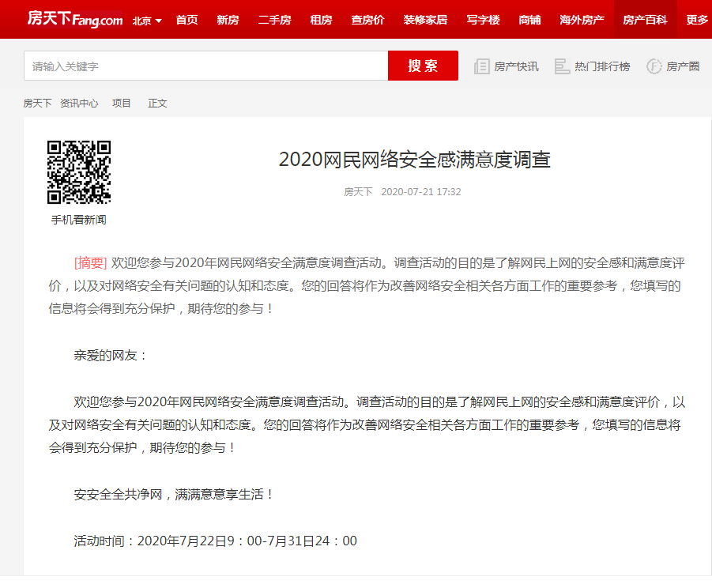Open the 热门排行榜 link
The height and width of the screenshot is (588, 712).
[602, 66]
